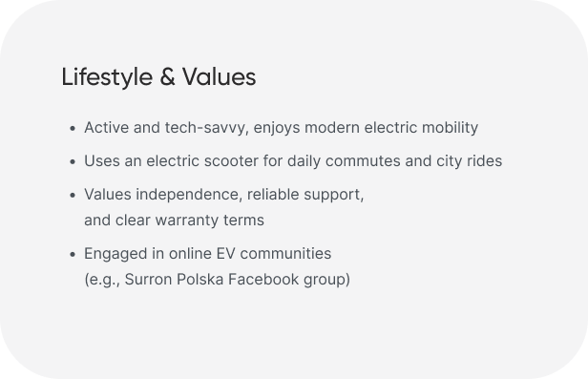
Task: Click the text modern electric mobility
Action: (391, 128)
